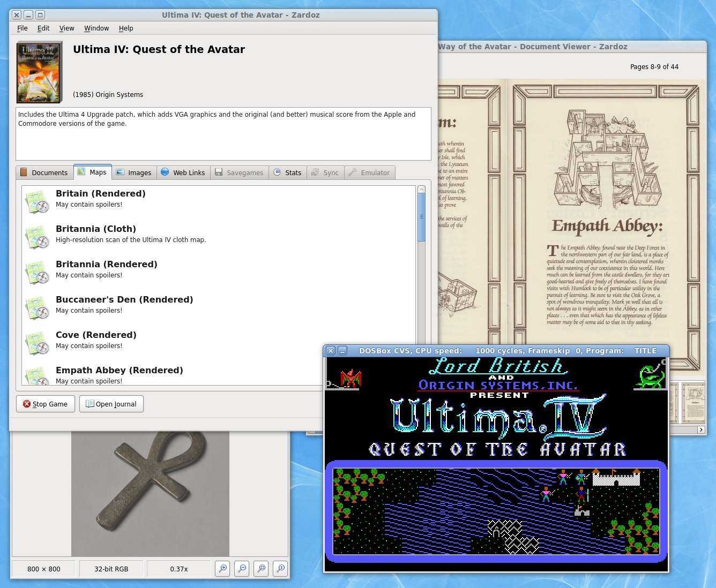Click the map icon beside Cove (Rendered)
Viewport: 716px width, 588px height.
[38, 343]
